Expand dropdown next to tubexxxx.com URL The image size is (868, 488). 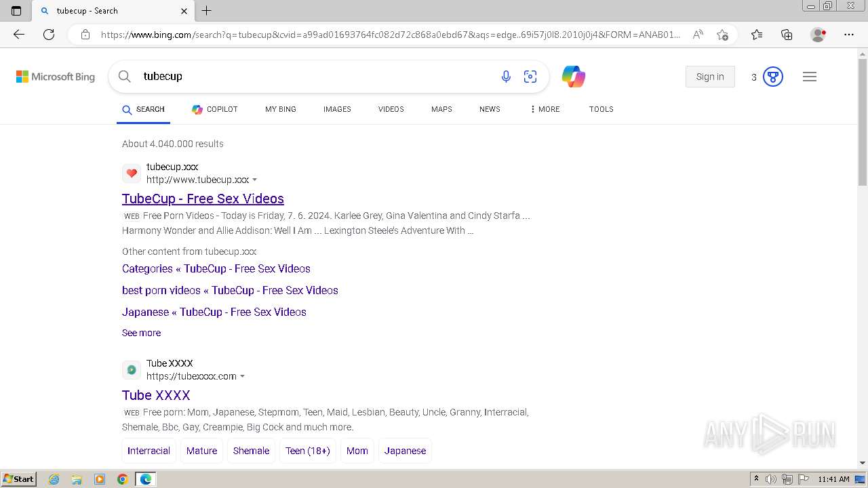click(242, 377)
